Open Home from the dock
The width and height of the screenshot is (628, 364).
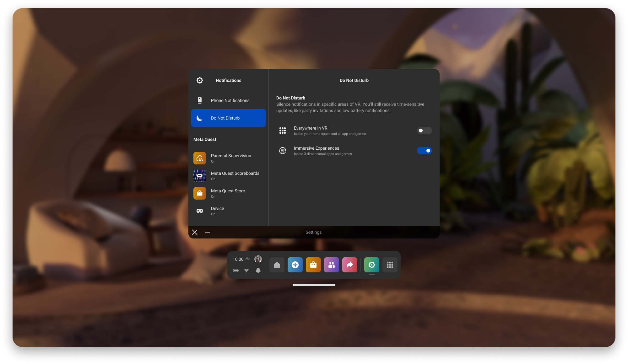click(277, 265)
